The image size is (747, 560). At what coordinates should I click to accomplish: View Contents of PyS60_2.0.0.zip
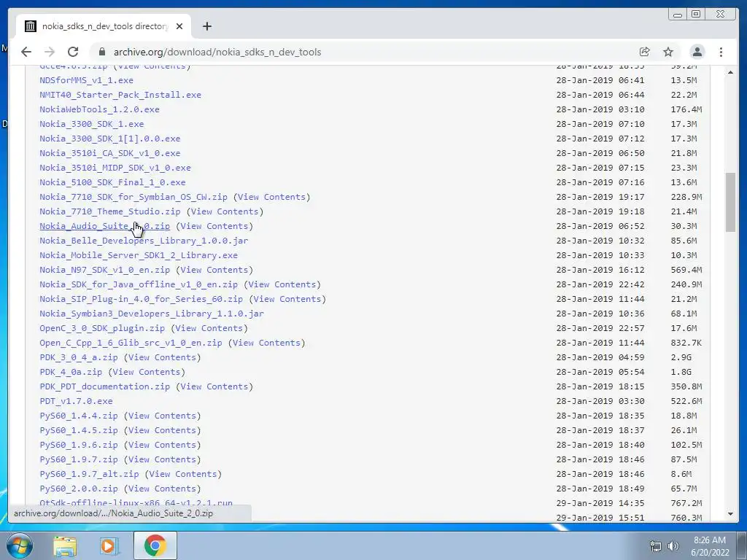coord(162,489)
